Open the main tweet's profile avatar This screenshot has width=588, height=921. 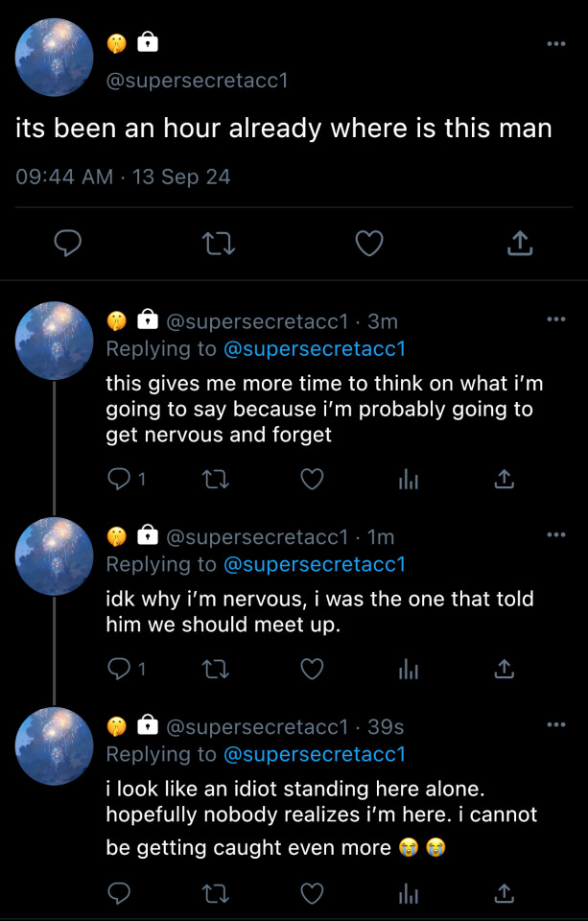coord(55,57)
